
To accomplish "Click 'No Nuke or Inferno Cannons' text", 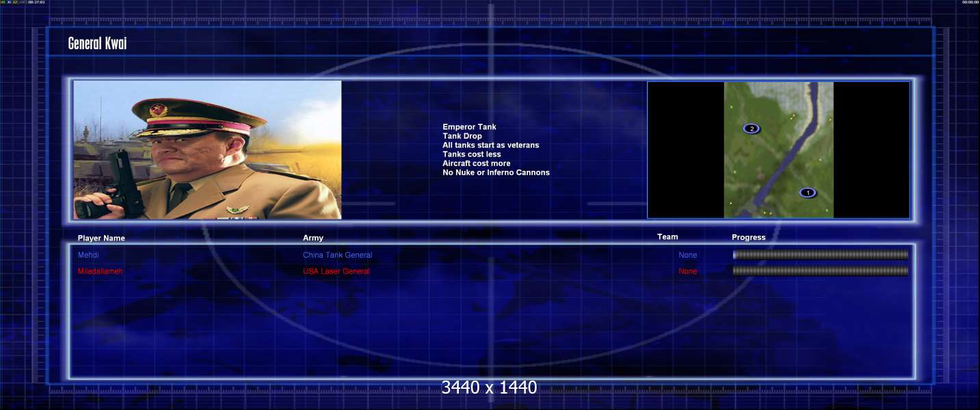I will [496, 172].
